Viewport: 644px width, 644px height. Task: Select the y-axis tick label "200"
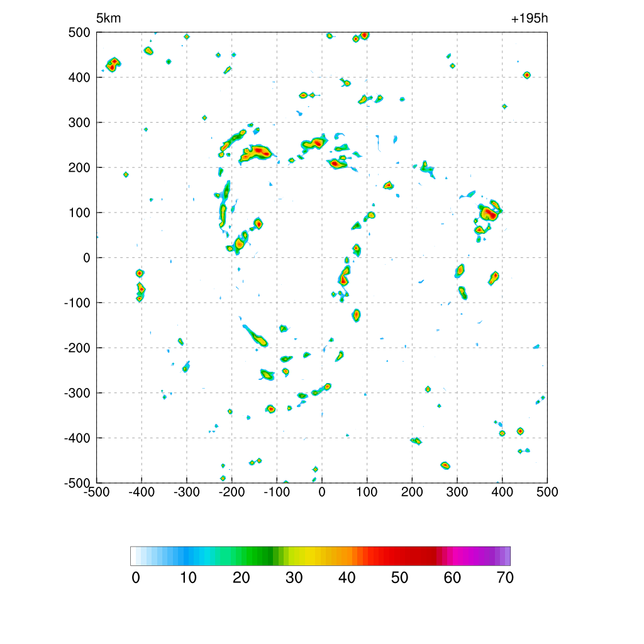coord(79,168)
